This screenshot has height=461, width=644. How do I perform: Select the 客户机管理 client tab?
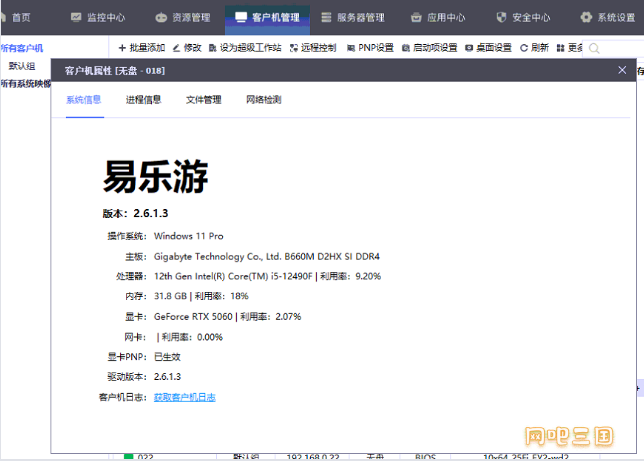click(x=267, y=18)
